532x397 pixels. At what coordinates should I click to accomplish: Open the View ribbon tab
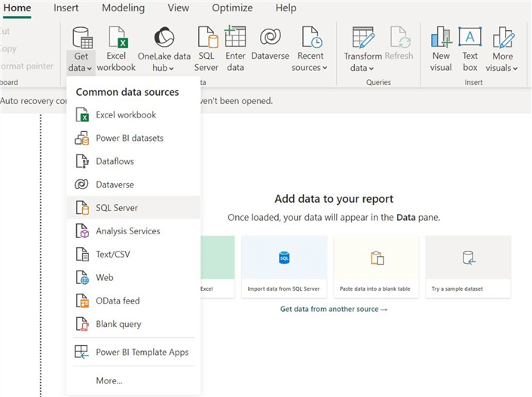coord(178,8)
